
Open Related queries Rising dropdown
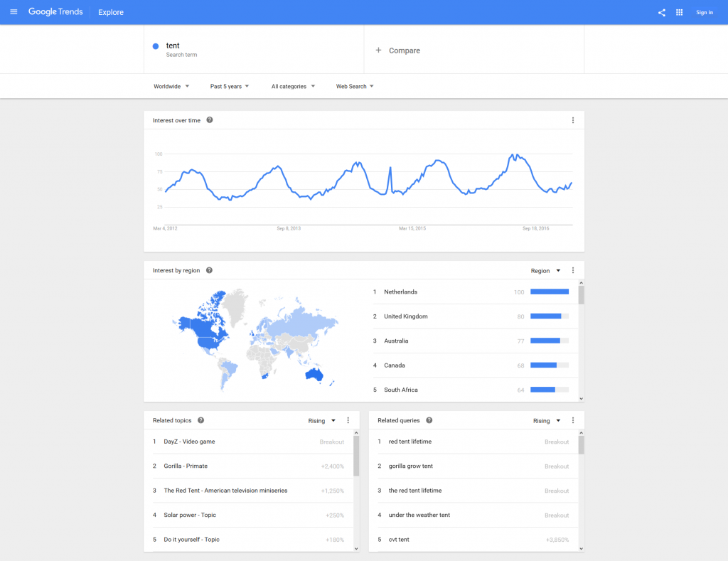tap(547, 421)
